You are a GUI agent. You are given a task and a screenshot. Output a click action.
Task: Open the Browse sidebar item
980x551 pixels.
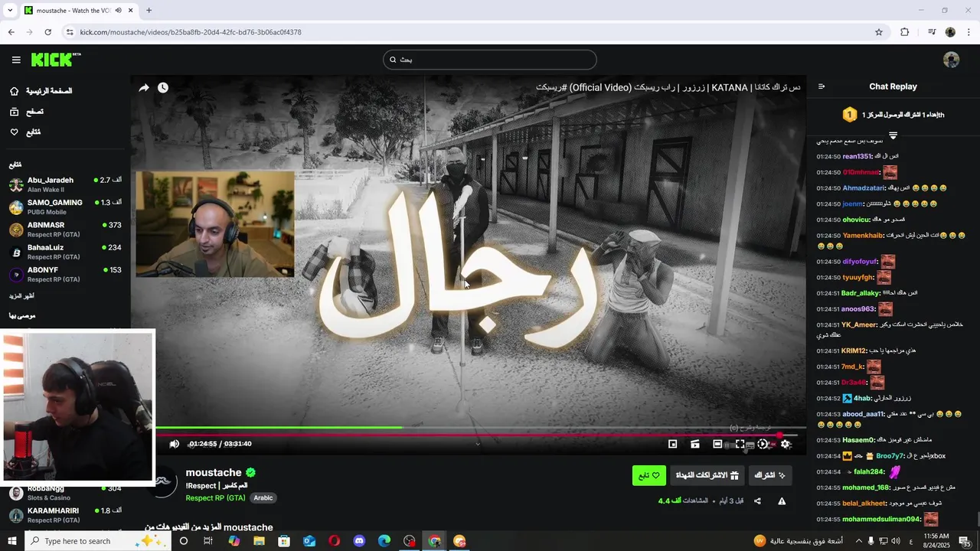(27, 112)
